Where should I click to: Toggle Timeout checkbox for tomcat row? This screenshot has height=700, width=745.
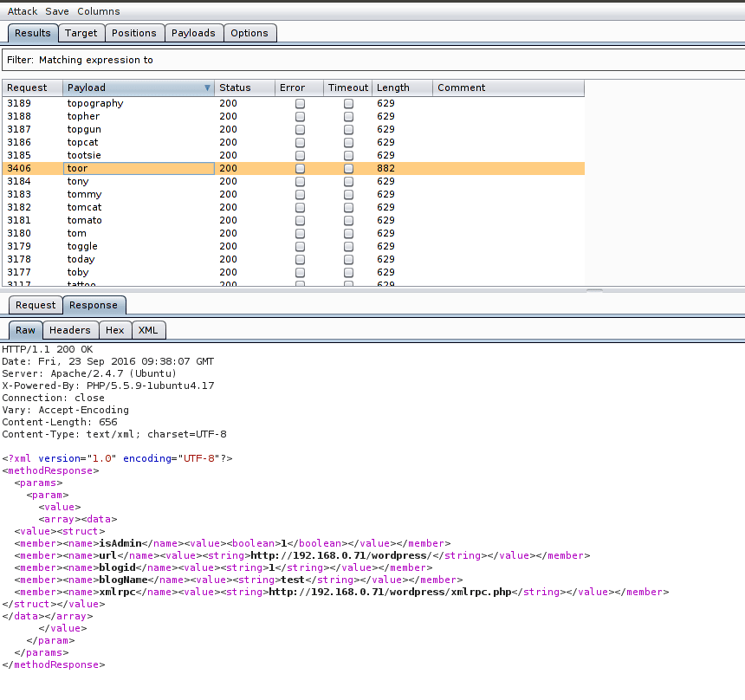click(x=348, y=207)
